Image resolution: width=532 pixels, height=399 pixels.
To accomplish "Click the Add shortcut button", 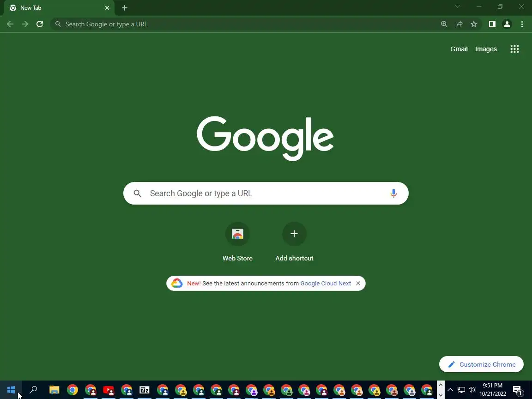I will click(294, 242).
